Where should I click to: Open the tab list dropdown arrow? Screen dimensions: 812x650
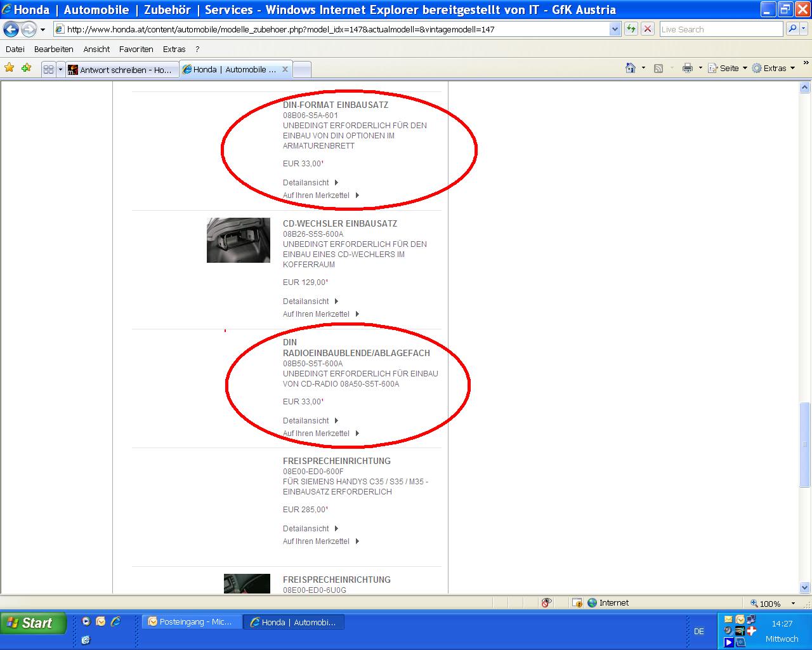point(61,70)
